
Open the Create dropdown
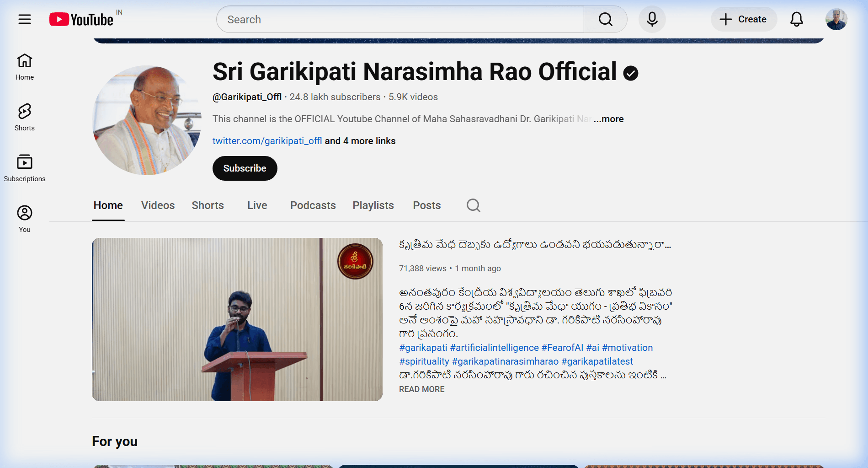(x=743, y=19)
